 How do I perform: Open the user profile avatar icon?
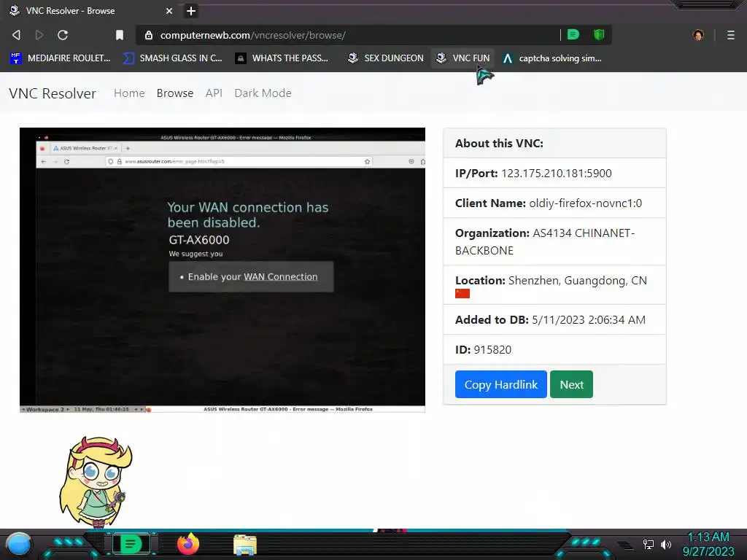tap(698, 35)
